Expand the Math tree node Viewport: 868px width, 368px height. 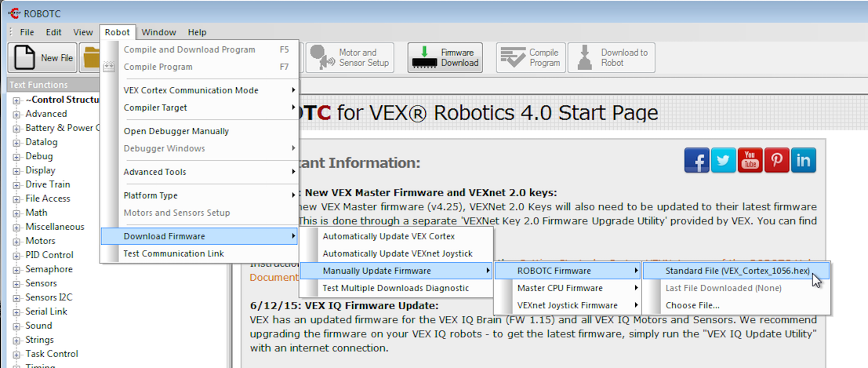tap(16, 213)
